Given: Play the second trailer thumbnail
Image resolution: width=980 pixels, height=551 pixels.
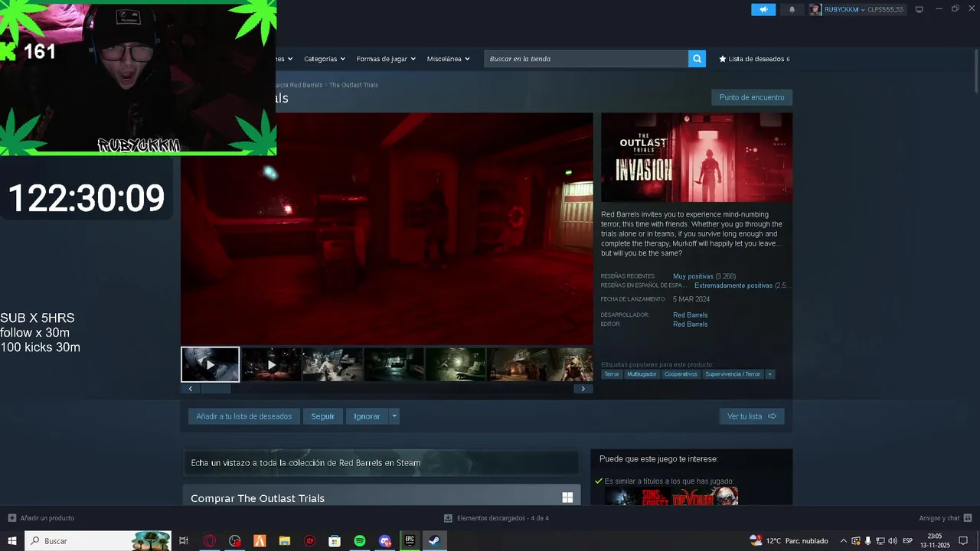Looking at the screenshot, I should click(x=271, y=364).
